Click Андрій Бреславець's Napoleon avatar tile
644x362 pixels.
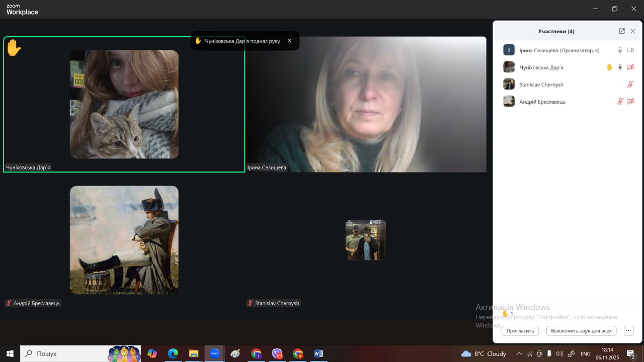[x=124, y=240]
